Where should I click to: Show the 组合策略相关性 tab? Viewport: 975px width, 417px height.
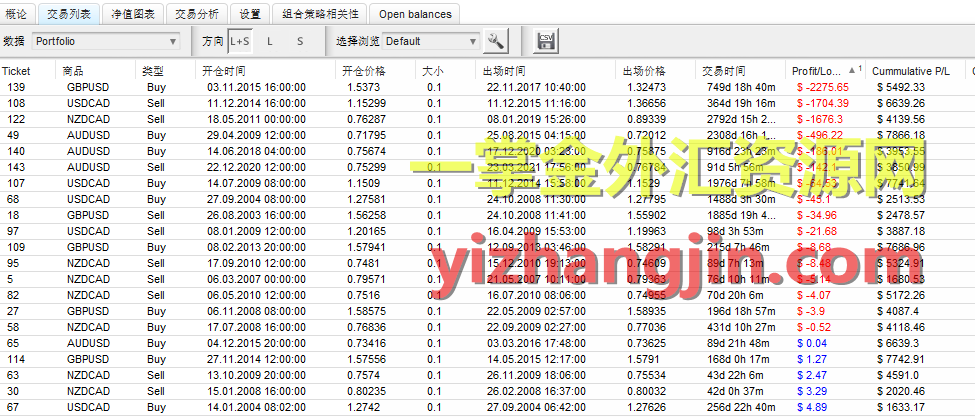tap(320, 14)
